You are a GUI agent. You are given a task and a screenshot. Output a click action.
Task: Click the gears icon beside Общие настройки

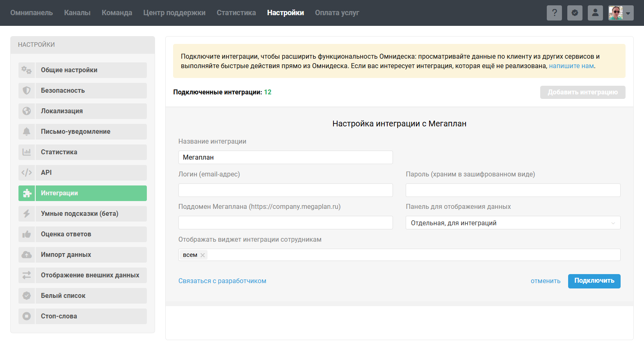click(27, 70)
